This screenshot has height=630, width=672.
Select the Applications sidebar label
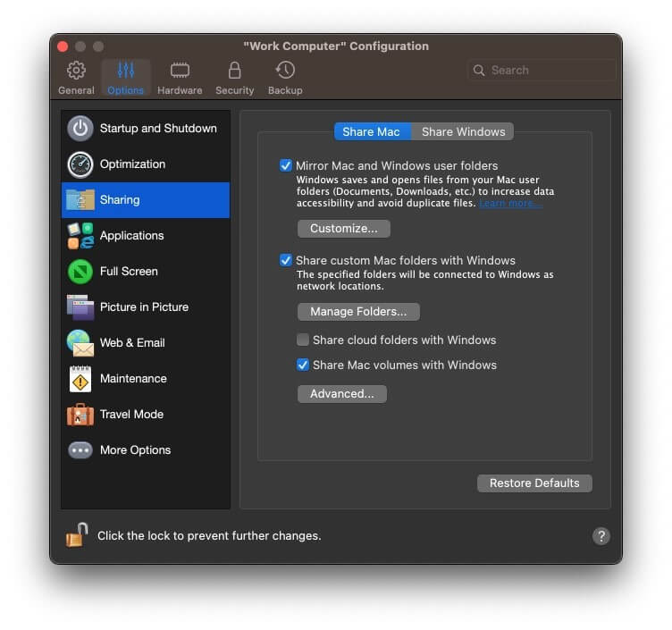[x=132, y=236]
